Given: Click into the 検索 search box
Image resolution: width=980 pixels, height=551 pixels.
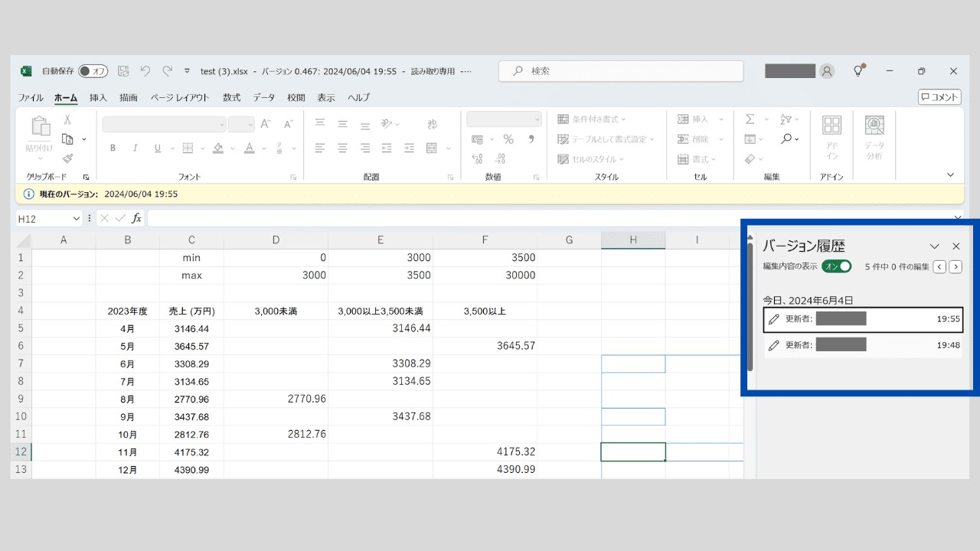Looking at the screenshot, I should [621, 71].
